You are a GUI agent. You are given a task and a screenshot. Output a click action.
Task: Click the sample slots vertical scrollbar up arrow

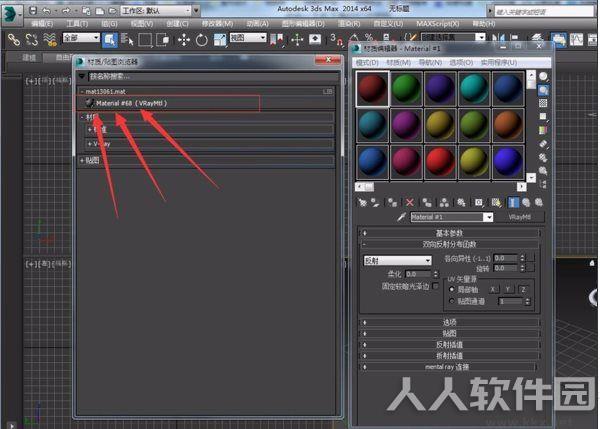point(531,75)
